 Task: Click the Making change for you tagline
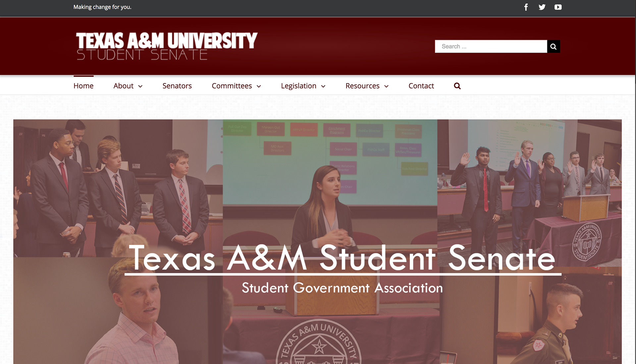pos(102,7)
